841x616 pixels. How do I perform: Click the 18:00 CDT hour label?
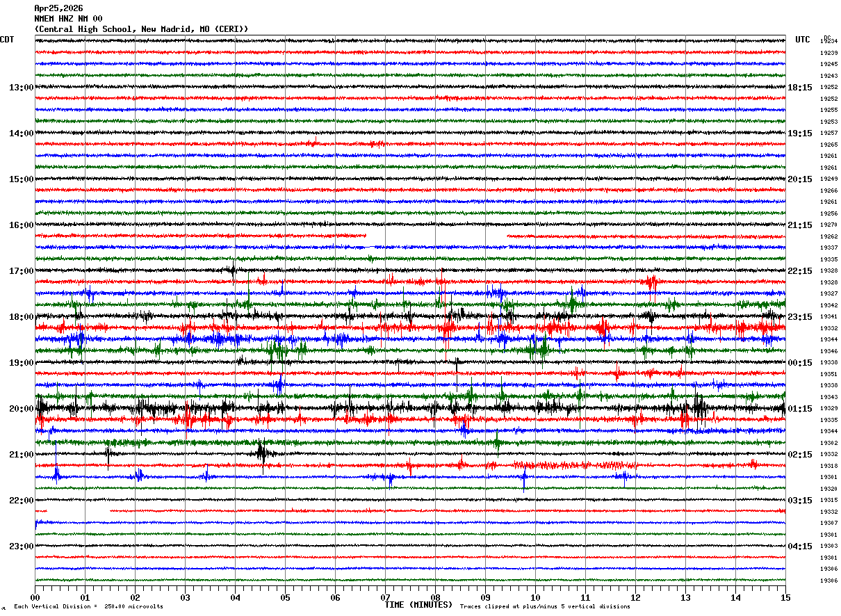[21, 317]
